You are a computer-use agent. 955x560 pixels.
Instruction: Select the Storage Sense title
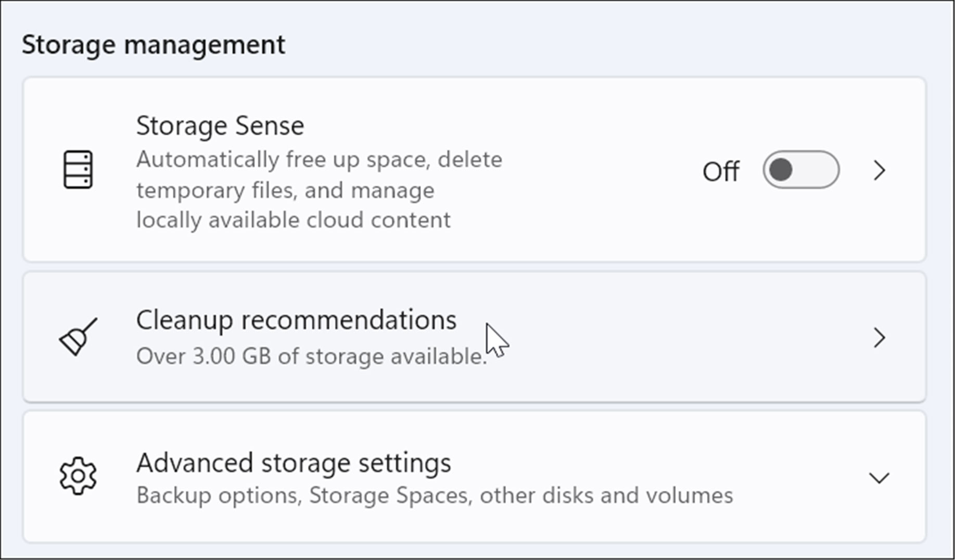pyautogui.click(x=220, y=126)
